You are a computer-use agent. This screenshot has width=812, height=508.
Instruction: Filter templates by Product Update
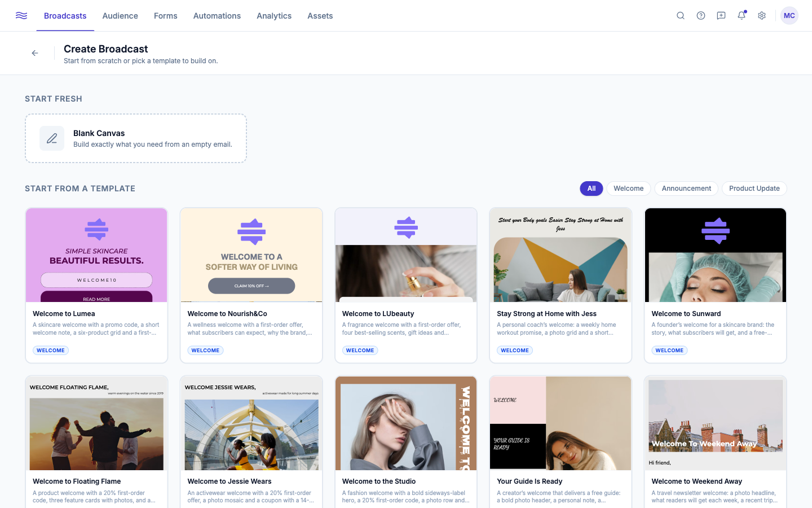pyautogui.click(x=754, y=189)
